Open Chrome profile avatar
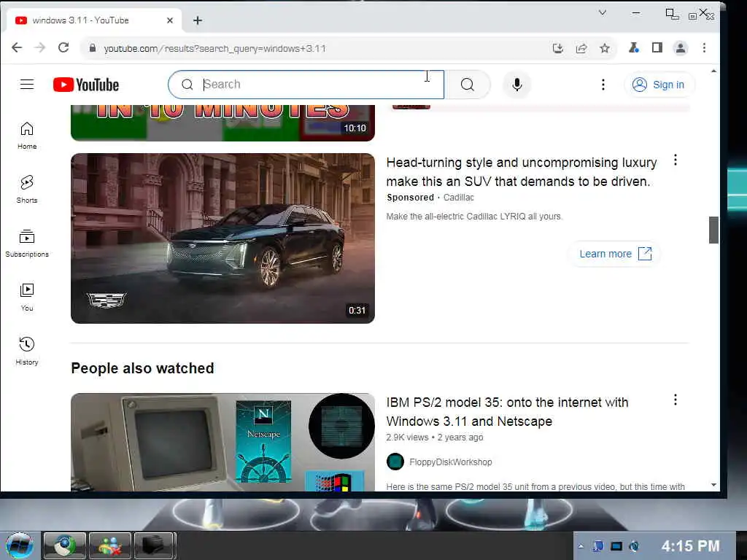 point(681,47)
